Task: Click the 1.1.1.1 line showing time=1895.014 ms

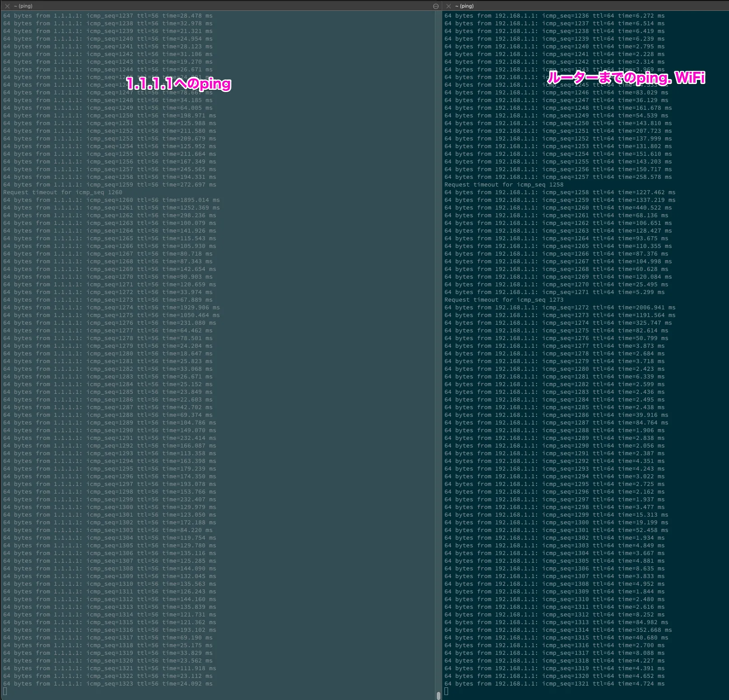Action: (x=111, y=200)
